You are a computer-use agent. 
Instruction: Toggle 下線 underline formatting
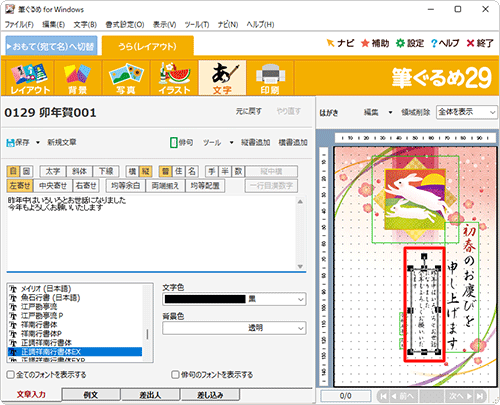click(106, 171)
